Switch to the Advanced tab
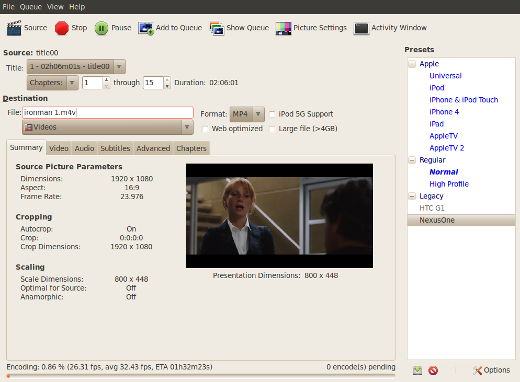Viewport: 520px width, 382px height. pyautogui.click(x=153, y=148)
